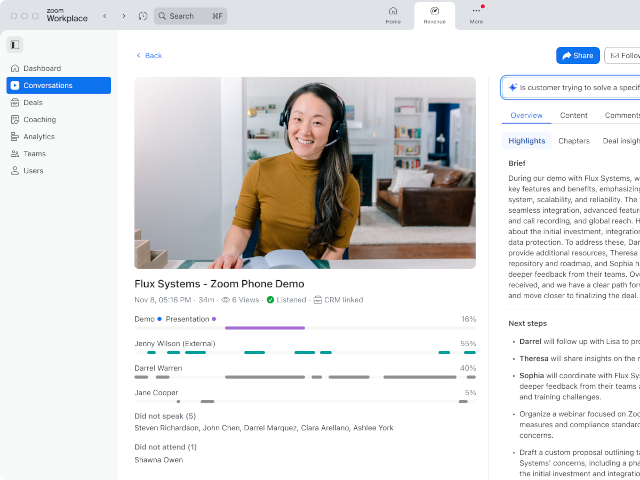Image resolution: width=640 pixels, height=480 pixels.
Task: Click the name Darrel Warren
Action: pyautogui.click(x=158, y=368)
